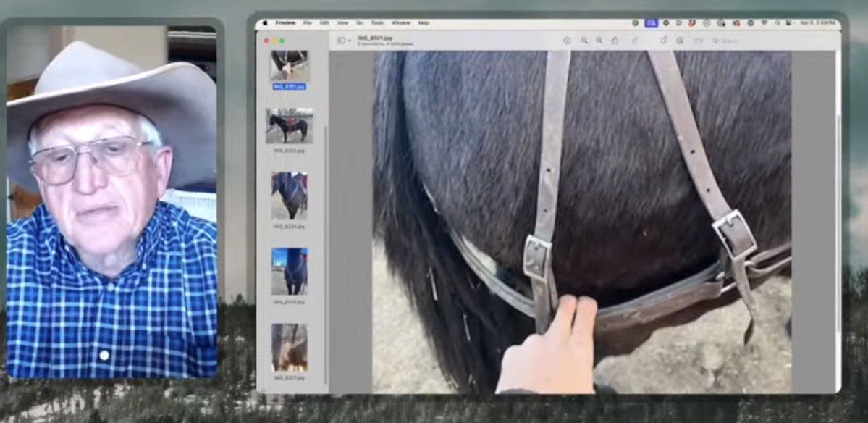Screen dimensions: 868x423
Task: Open the Apple menu
Action: (x=265, y=22)
